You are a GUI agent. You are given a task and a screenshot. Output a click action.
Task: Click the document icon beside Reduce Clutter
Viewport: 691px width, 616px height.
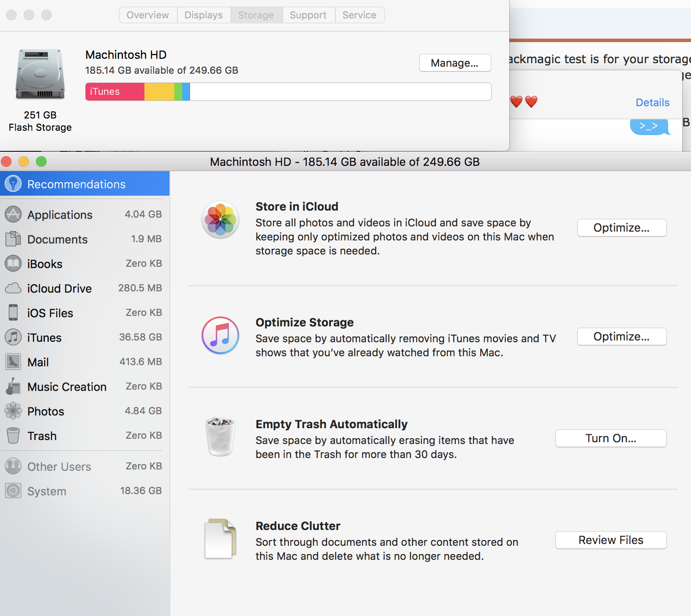pyautogui.click(x=220, y=538)
